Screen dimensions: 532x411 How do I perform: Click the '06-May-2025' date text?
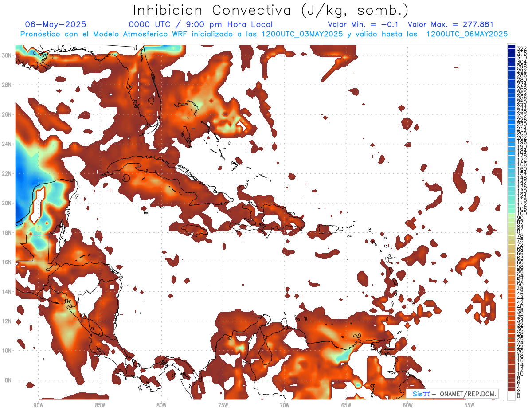point(56,24)
